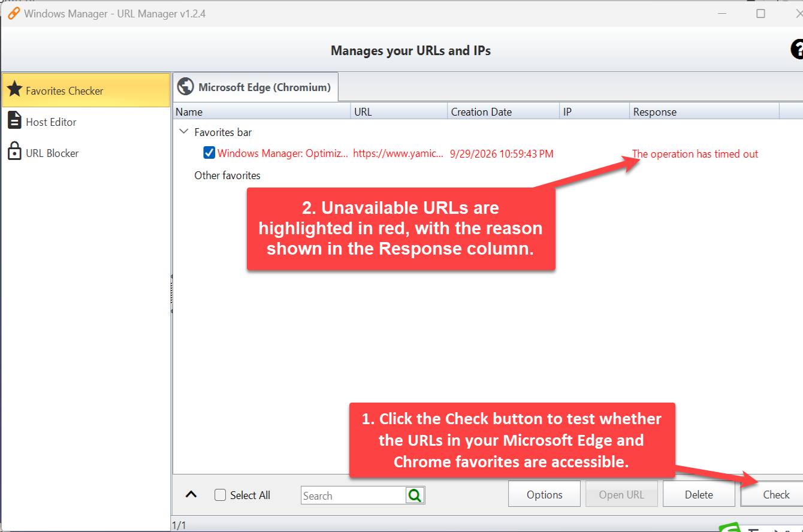The width and height of the screenshot is (803, 532).
Task: Sort by the URL column header
Action: pyautogui.click(x=399, y=111)
